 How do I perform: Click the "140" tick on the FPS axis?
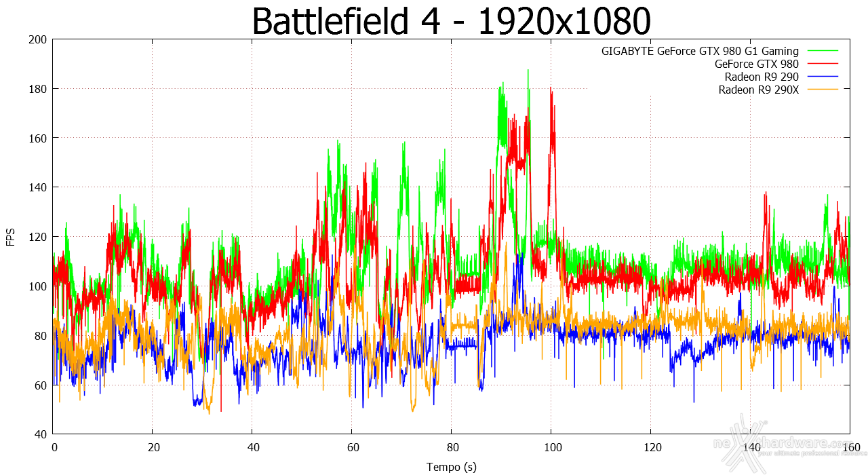(x=38, y=187)
